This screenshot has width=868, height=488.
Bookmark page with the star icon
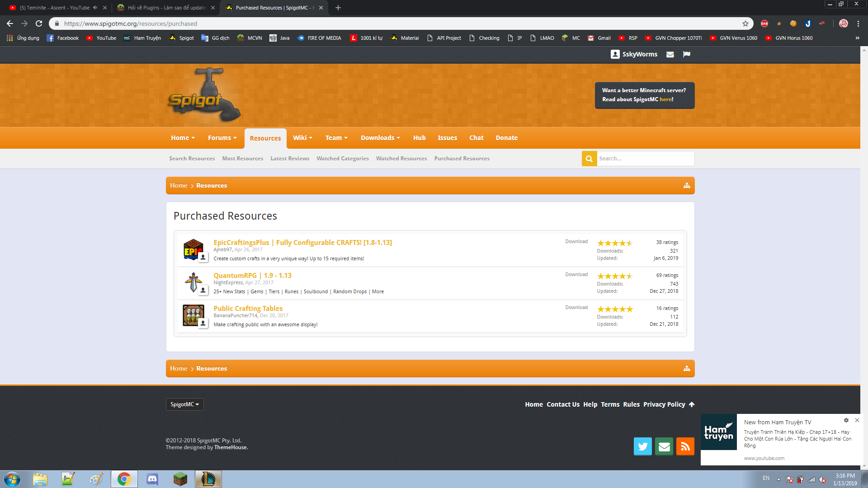(745, 23)
